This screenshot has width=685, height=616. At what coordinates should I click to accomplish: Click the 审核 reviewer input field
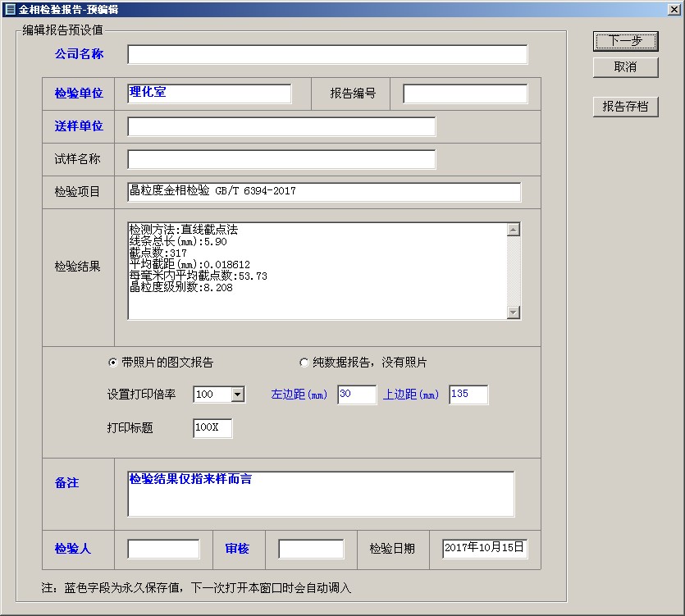pos(311,549)
